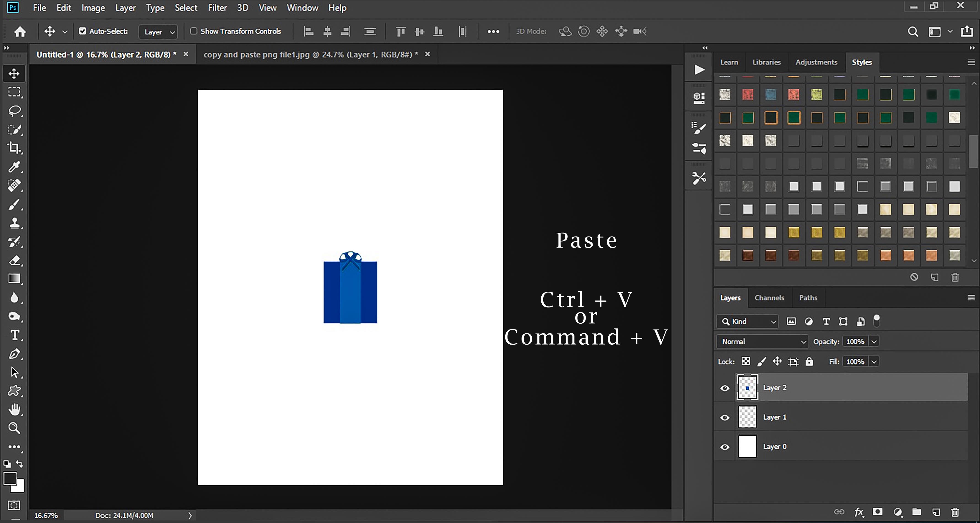This screenshot has width=980, height=523.
Task: Disable the Auto-Select checkbox
Action: pyautogui.click(x=82, y=31)
